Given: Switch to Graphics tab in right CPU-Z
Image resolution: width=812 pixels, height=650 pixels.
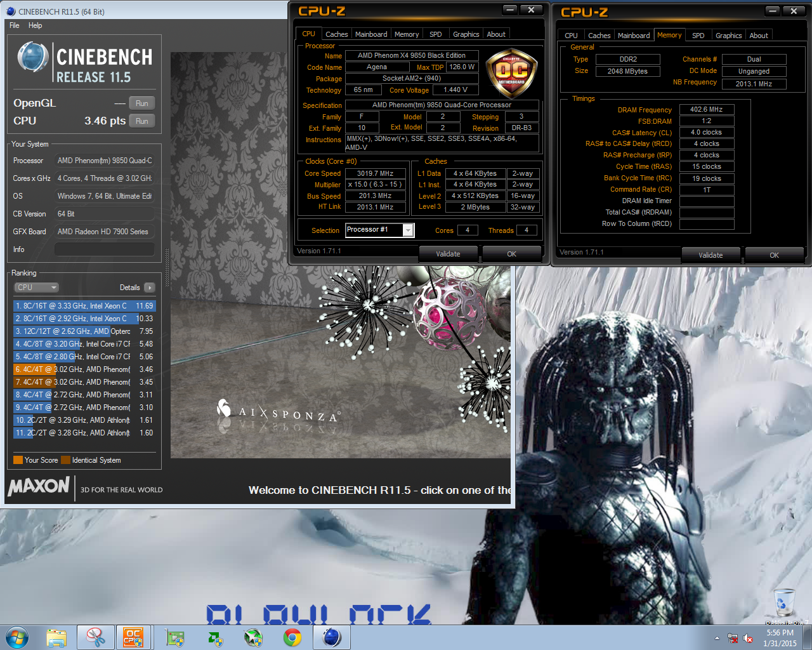Looking at the screenshot, I should (729, 36).
